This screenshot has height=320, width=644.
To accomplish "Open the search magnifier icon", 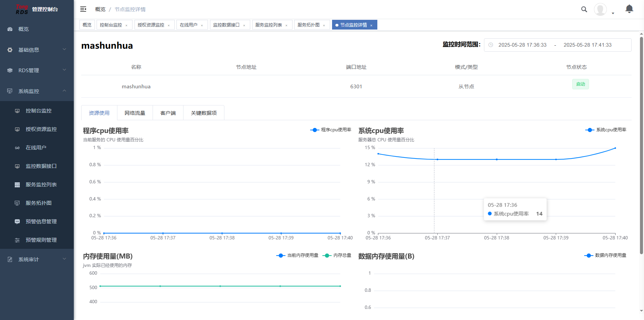I will click(584, 9).
